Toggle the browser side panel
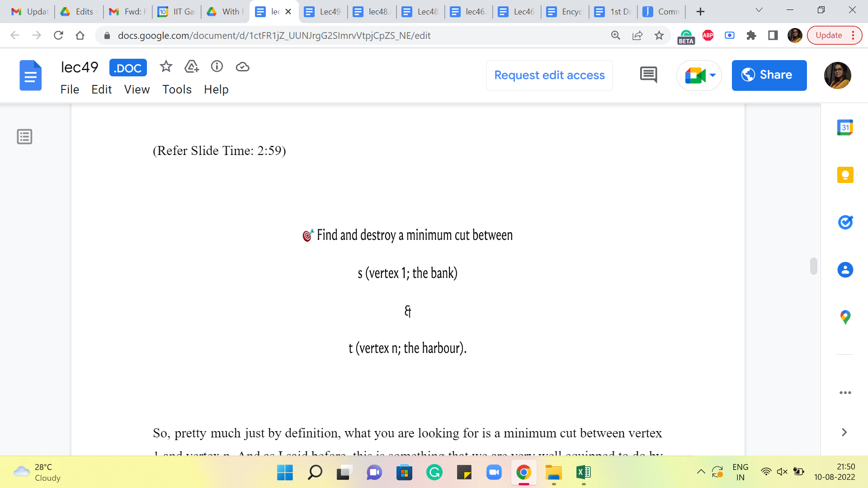868x488 pixels. 773,35
